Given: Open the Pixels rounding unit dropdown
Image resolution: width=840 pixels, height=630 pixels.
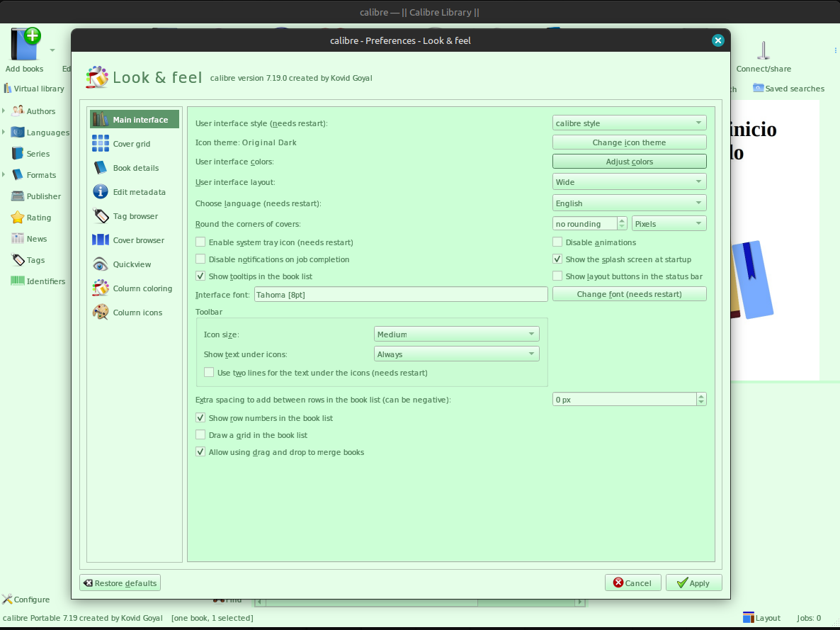Looking at the screenshot, I should pyautogui.click(x=669, y=224).
